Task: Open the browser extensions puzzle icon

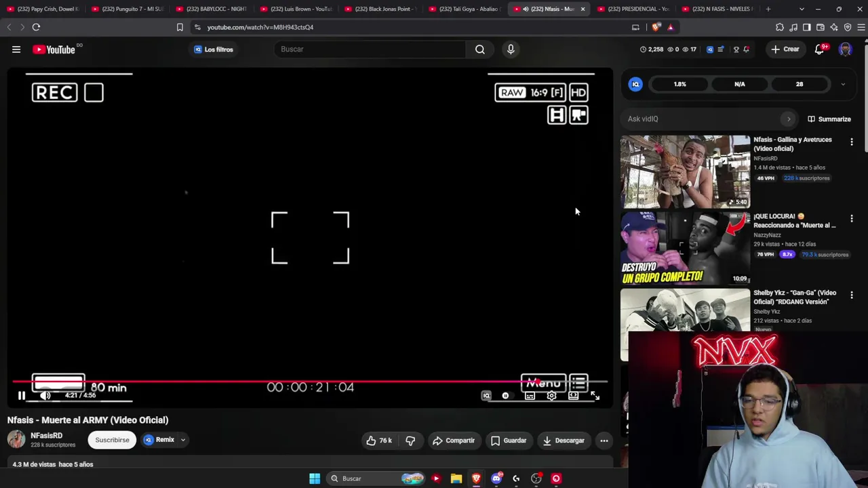Action: tap(780, 27)
